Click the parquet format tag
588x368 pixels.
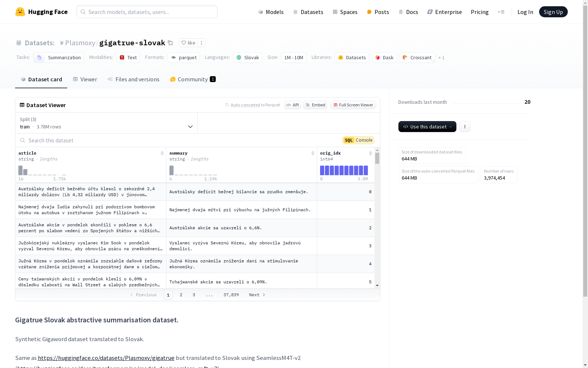click(184, 57)
